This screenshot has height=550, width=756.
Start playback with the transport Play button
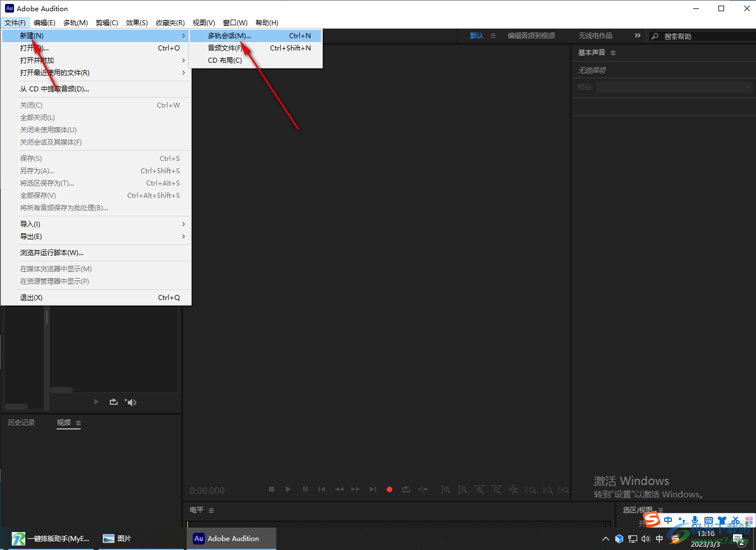tap(288, 489)
